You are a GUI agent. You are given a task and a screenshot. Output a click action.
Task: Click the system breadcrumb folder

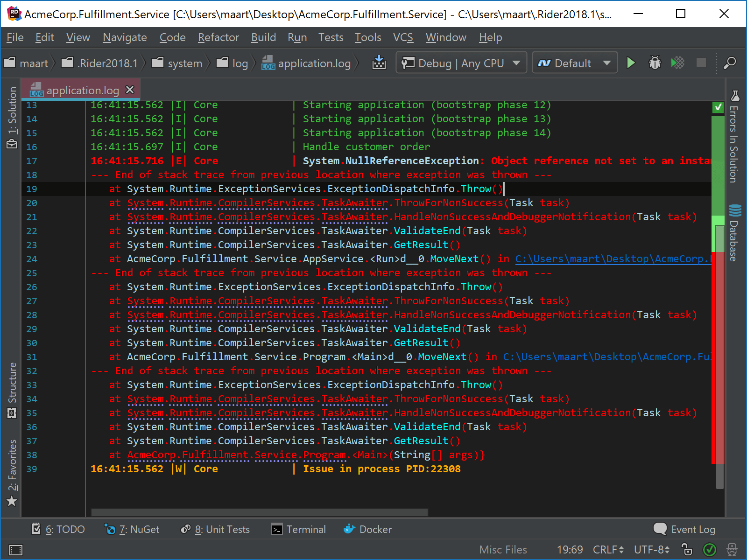(178, 63)
